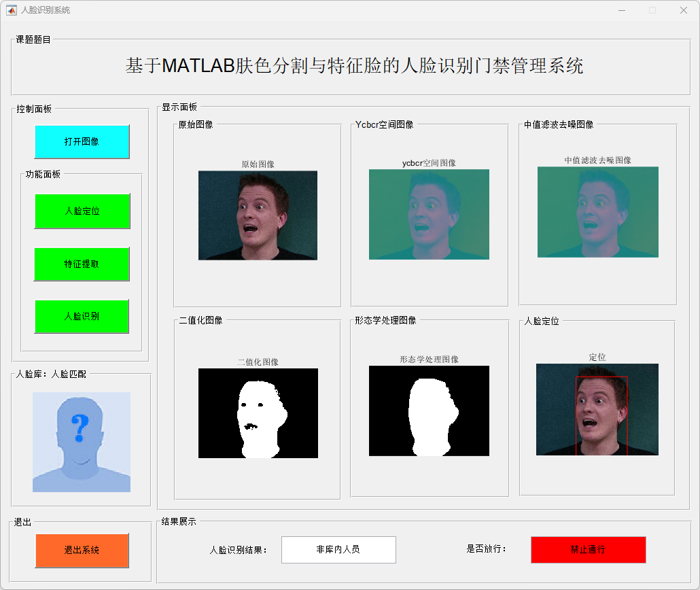
Task: Click the 显示面板 panel title
Action: (179, 107)
